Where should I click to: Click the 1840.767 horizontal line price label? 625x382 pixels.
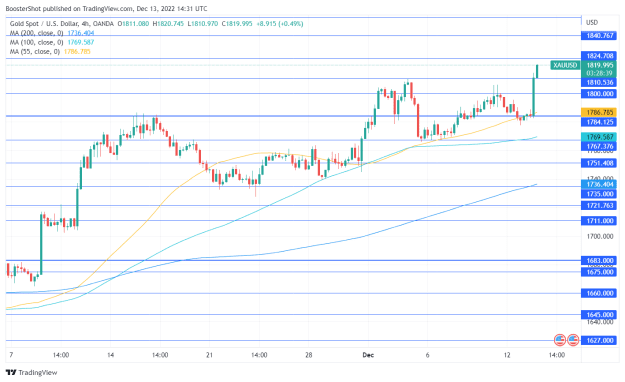click(599, 35)
